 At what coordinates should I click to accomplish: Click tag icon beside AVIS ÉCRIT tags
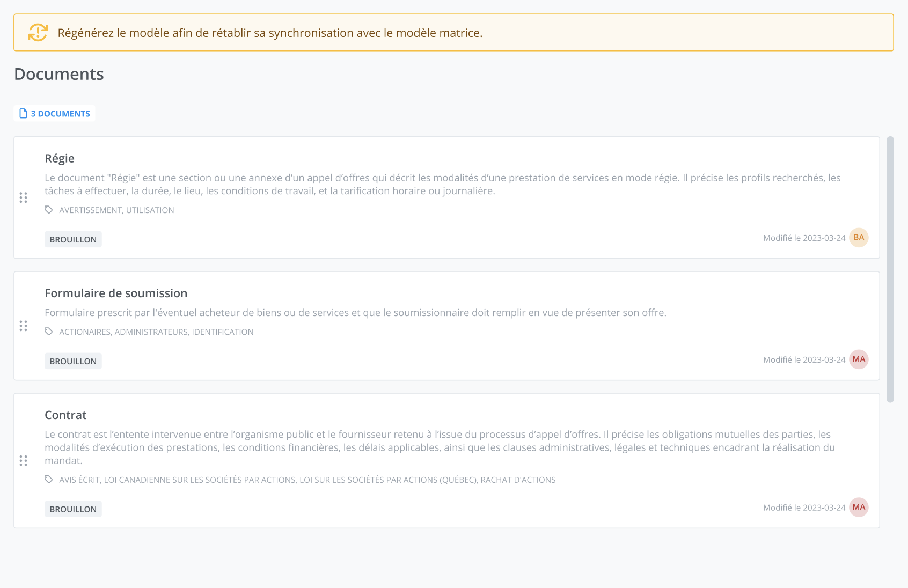pyautogui.click(x=49, y=480)
